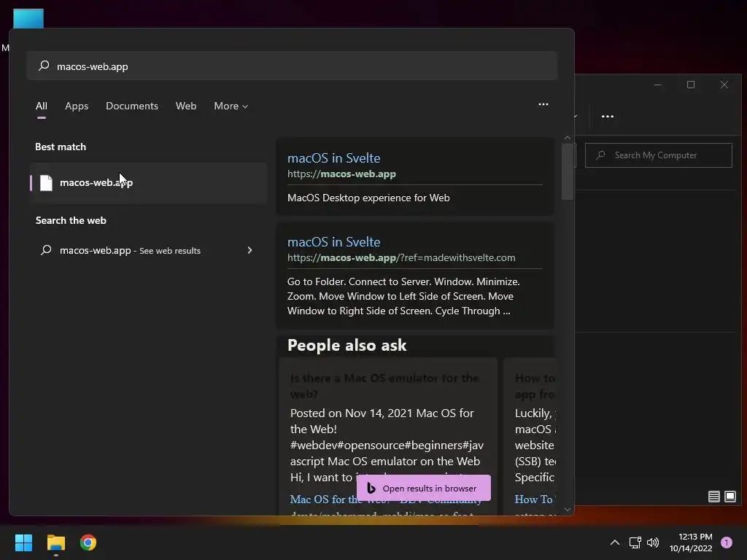
Task: Open the search panel three-dots options menu
Action: coord(543,104)
